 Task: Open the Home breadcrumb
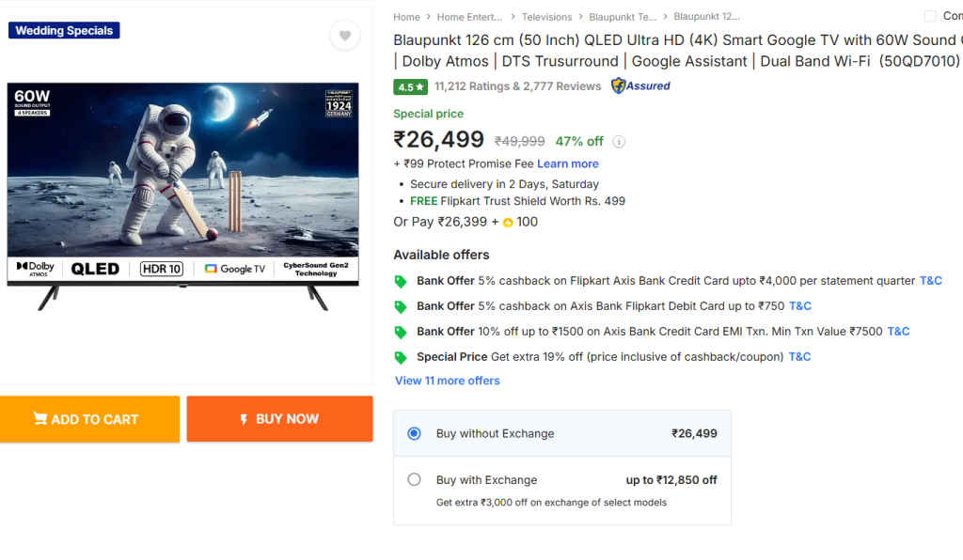406,16
